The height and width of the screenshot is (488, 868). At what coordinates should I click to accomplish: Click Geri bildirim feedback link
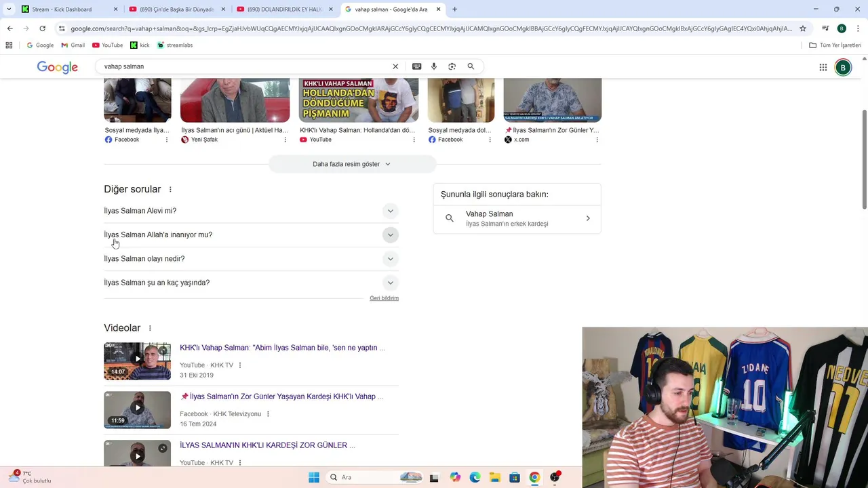[384, 298]
